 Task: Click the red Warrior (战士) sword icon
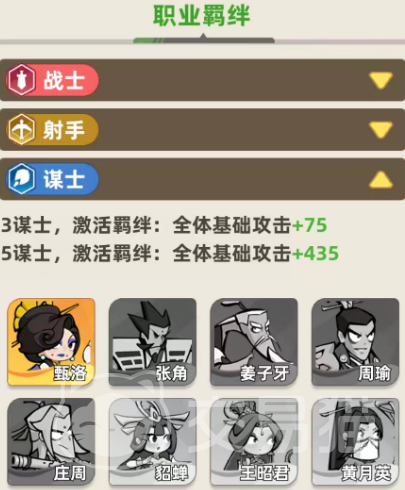tap(22, 80)
